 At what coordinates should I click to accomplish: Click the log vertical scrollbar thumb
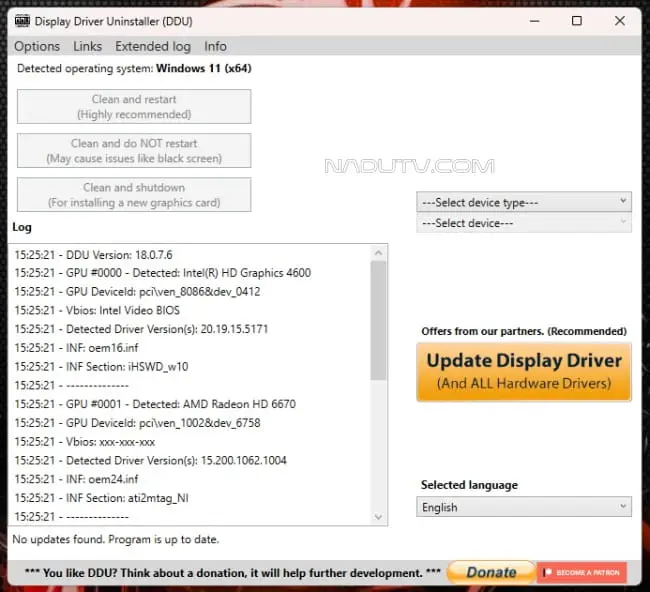[378, 320]
